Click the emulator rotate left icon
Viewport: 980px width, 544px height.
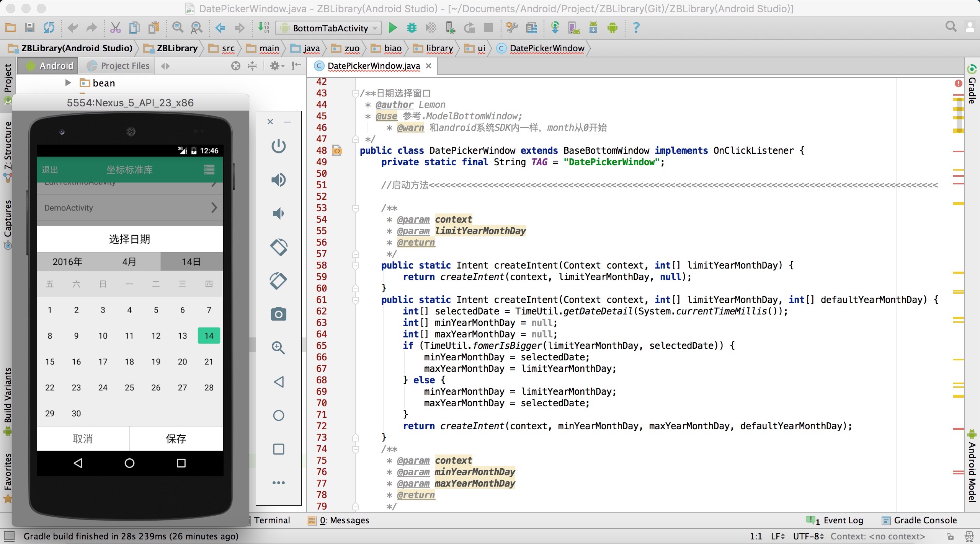pyautogui.click(x=278, y=247)
